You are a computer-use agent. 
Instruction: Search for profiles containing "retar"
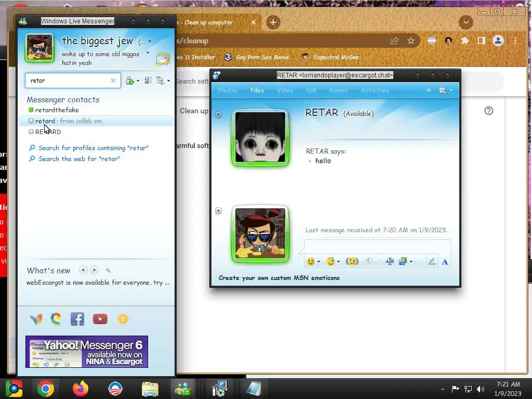(x=94, y=148)
